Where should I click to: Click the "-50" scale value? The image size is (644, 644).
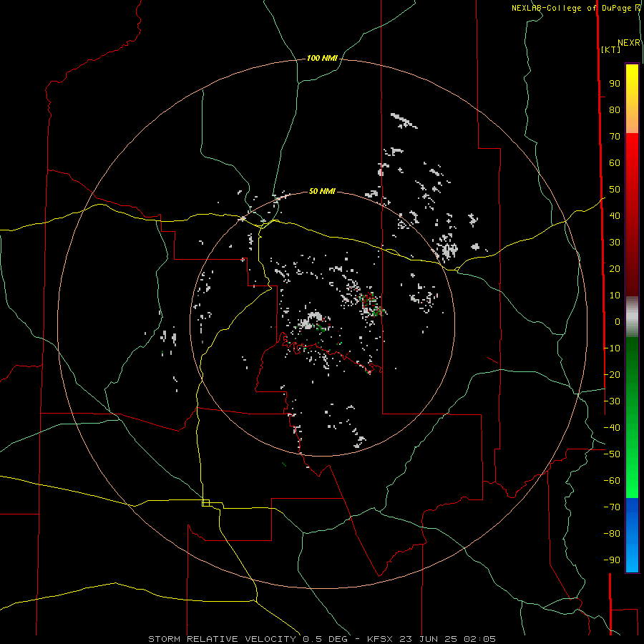(x=612, y=454)
